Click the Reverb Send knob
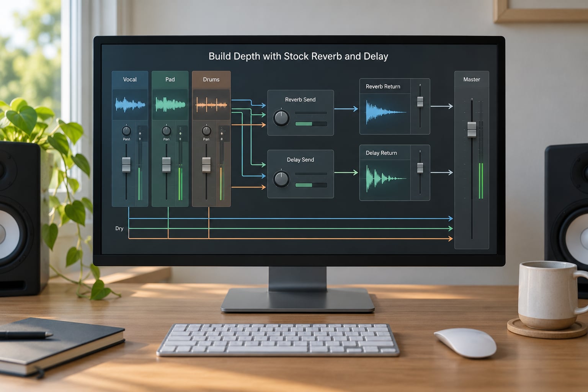 281,118
